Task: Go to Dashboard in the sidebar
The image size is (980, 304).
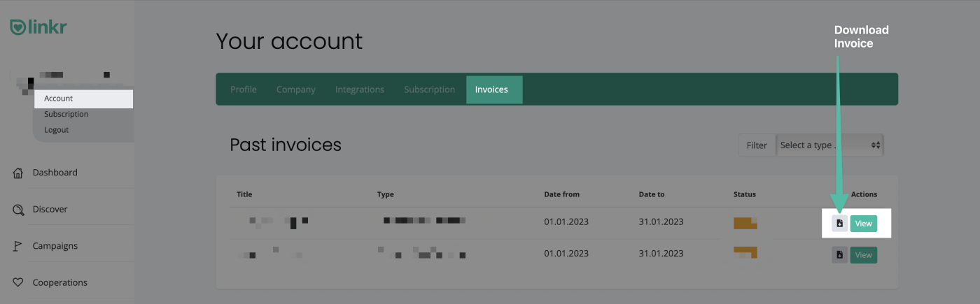Action: pyautogui.click(x=55, y=173)
